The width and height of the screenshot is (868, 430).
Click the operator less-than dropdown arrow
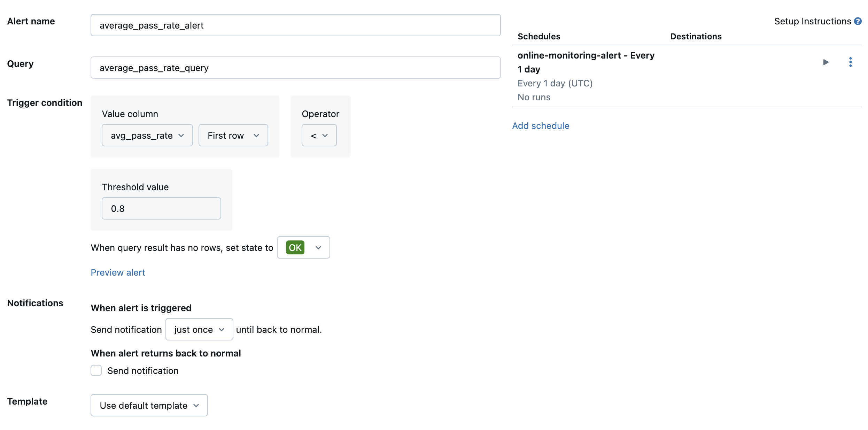tap(323, 135)
